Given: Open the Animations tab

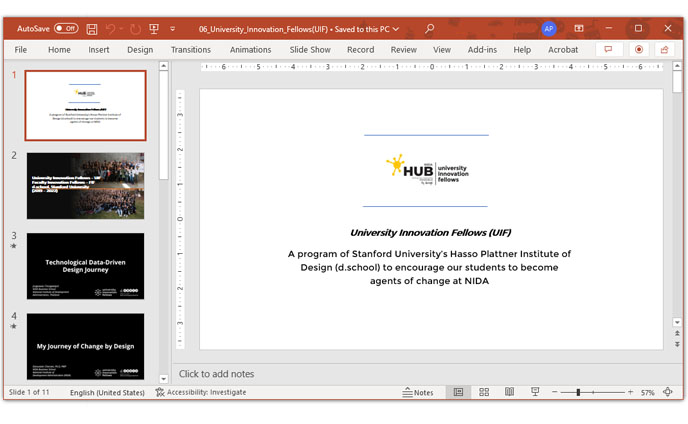Looking at the screenshot, I should pos(251,50).
